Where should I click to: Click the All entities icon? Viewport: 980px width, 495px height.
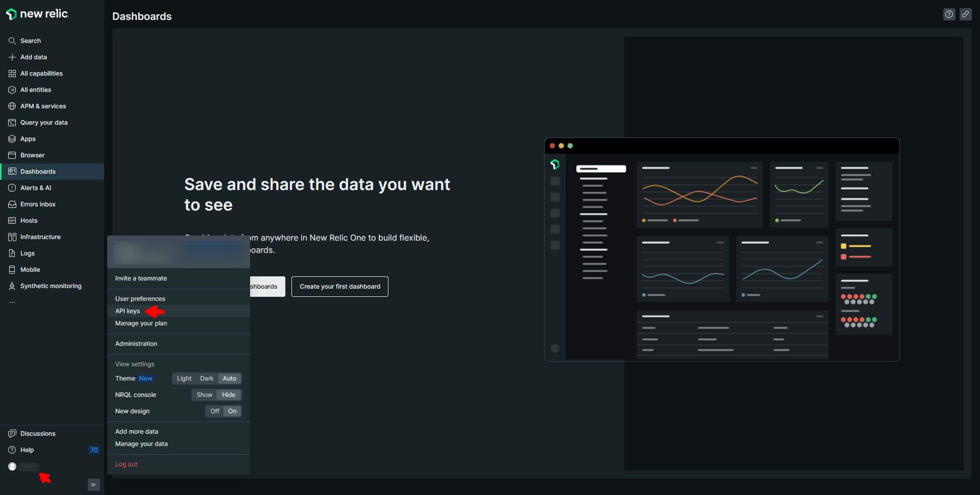pyautogui.click(x=12, y=90)
